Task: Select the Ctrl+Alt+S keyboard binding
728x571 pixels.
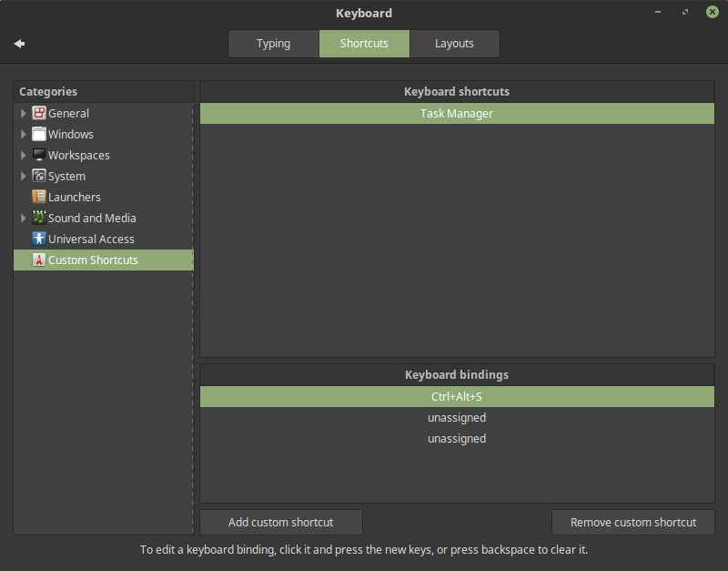Action: 456,396
